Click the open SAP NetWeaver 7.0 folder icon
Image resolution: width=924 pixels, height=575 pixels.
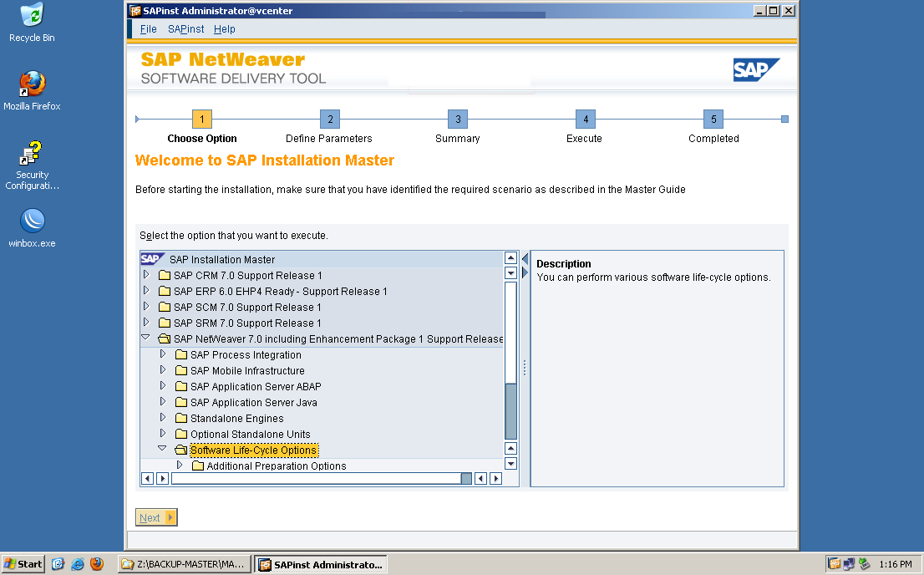point(165,339)
